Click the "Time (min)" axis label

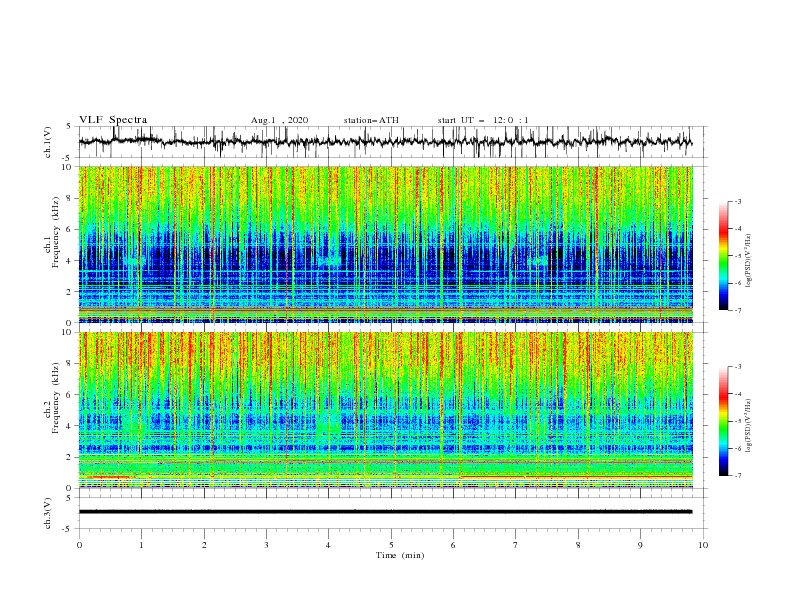click(400, 555)
